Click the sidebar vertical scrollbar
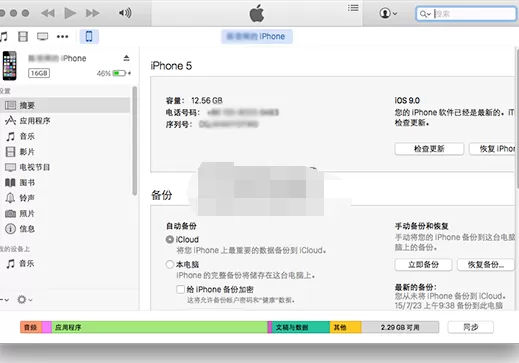This screenshot has width=519, height=363. pos(135,140)
